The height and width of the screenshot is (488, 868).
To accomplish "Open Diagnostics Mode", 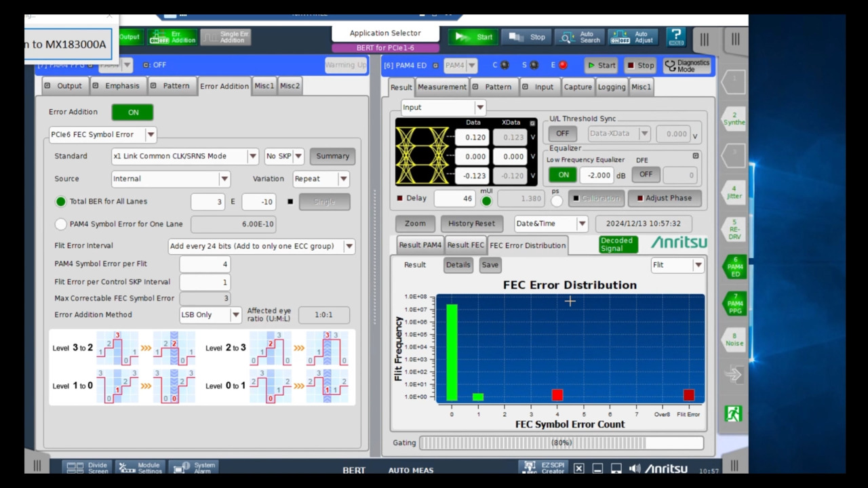I will click(x=686, y=66).
